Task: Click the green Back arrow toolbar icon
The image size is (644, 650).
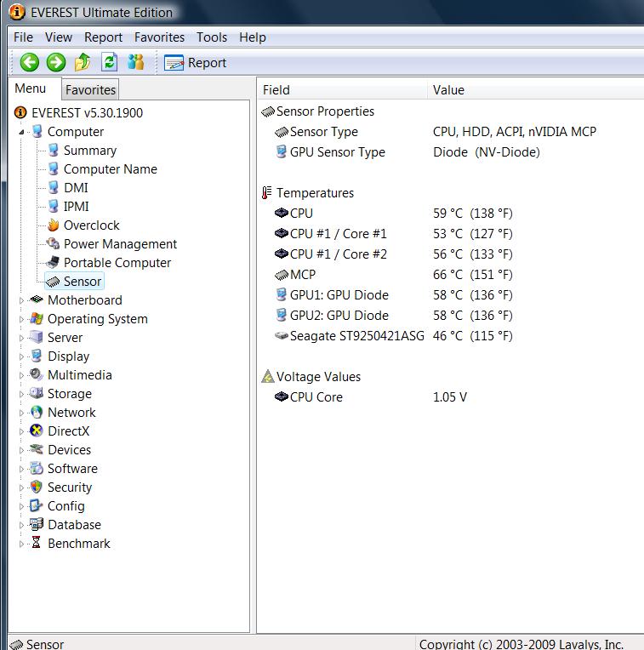Action: [30, 63]
